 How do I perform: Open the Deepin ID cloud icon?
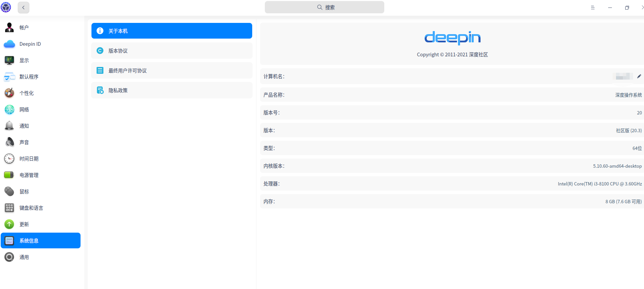click(x=9, y=44)
